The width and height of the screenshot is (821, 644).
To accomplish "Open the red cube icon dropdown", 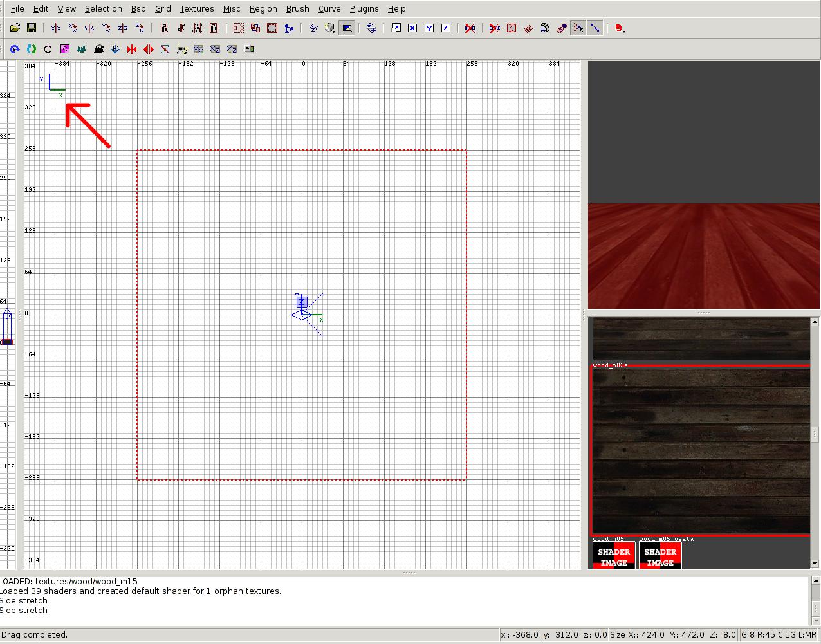I will point(620,28).
